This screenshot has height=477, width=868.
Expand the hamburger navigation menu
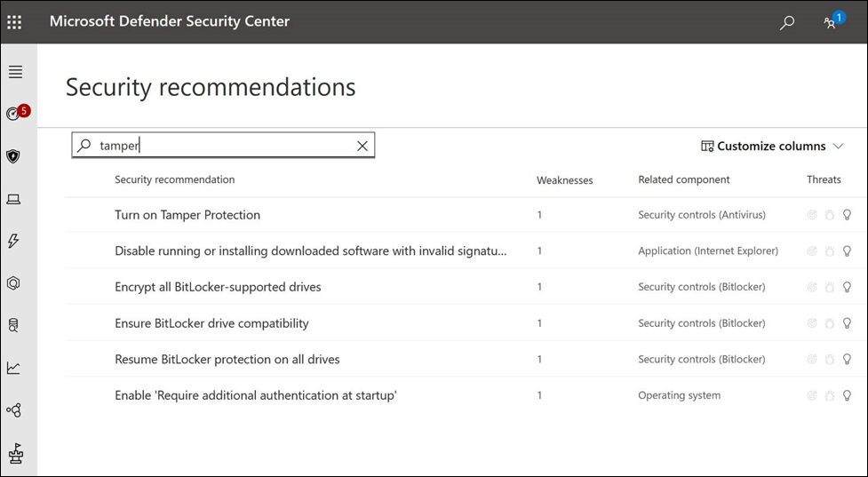click(x=15, y=71)
